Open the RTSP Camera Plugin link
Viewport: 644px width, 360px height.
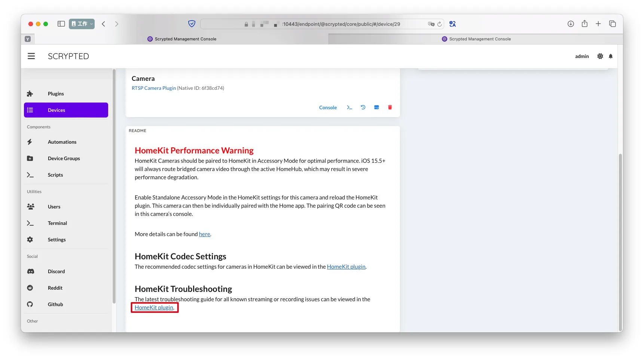tap(154, 88)
